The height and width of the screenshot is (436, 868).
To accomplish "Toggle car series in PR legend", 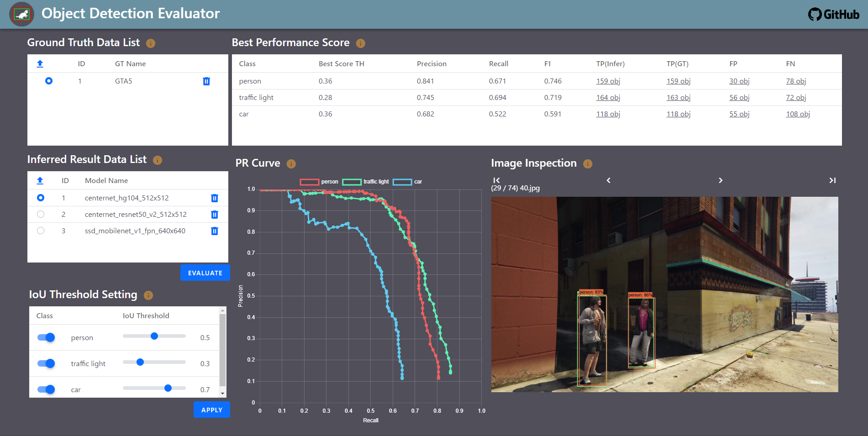I will (407, 182).
